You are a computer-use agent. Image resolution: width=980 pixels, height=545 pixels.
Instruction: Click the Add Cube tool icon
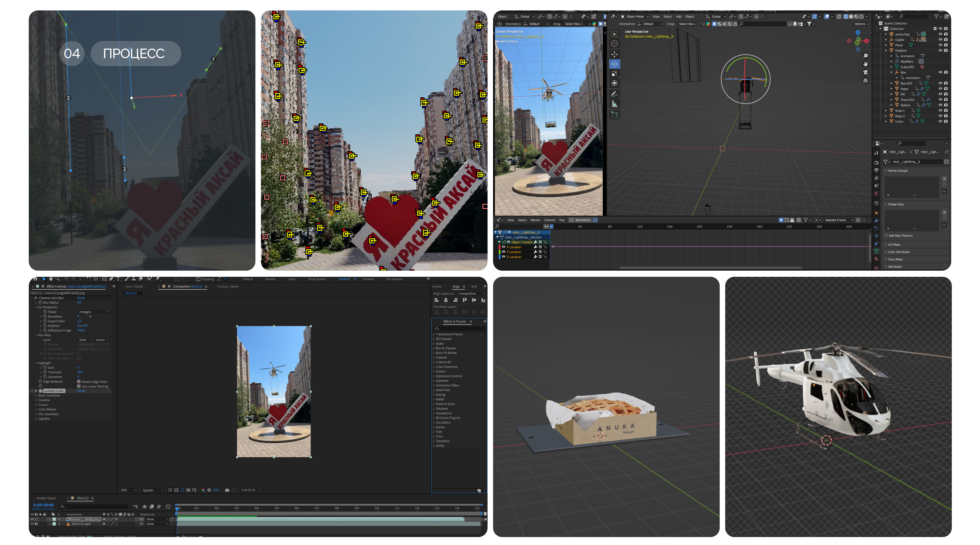614,115
